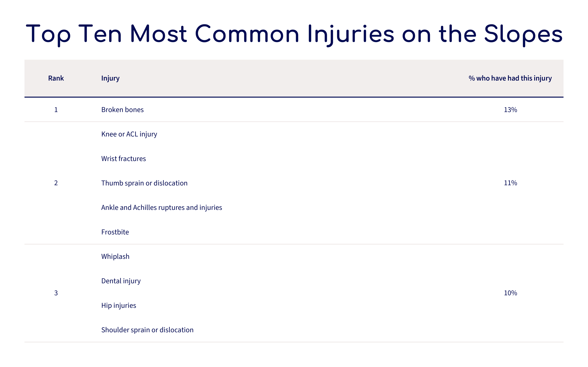Click Ankle and Achilles ruptures entry
Screen dimensions: 588x367
click(162, 208)
